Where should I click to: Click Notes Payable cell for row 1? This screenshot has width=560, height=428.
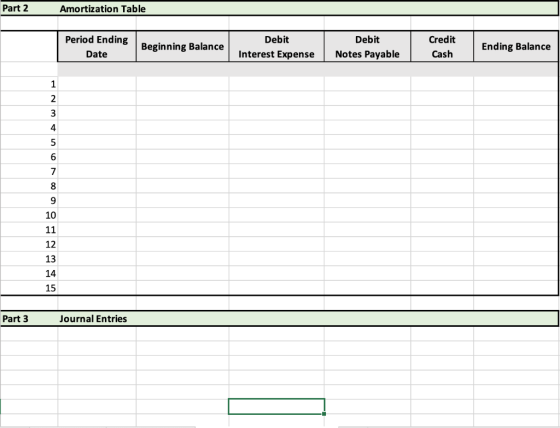pos(368,84)
